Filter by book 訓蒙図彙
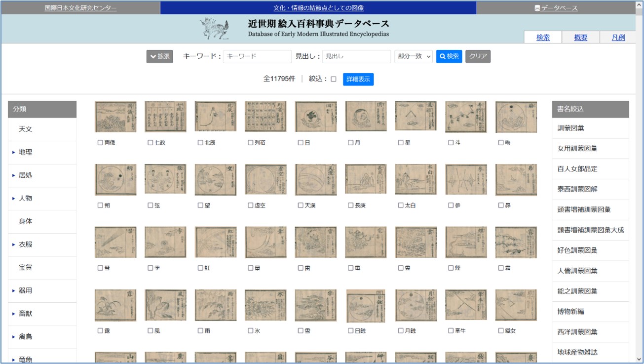The height and width of the screenshot is (364, 644). pyautogui.click(x=591, y=128)
